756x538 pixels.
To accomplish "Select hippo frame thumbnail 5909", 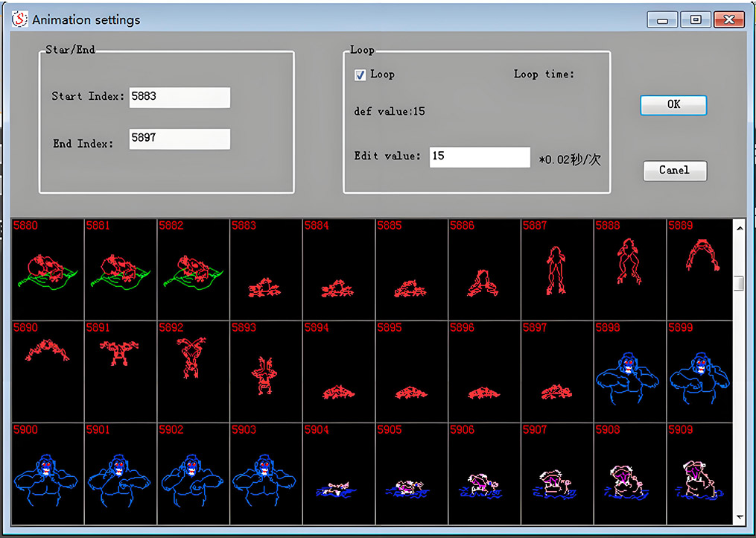I will pyautogui.click(x=699, y=473).
